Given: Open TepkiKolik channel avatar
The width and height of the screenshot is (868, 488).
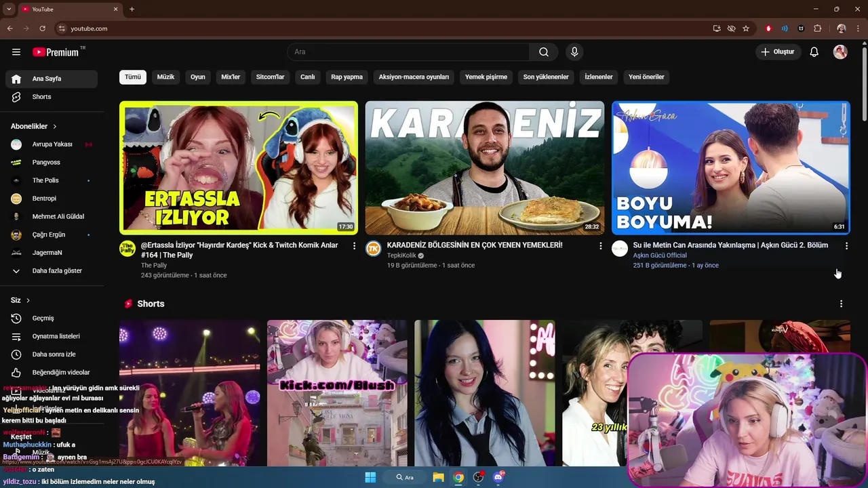Looking at the screenshot, I should (374, 249).
